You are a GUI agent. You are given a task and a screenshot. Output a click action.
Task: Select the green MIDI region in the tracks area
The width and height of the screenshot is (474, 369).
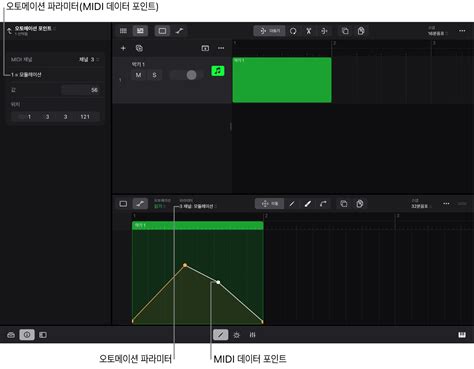[x=282, y=80]
